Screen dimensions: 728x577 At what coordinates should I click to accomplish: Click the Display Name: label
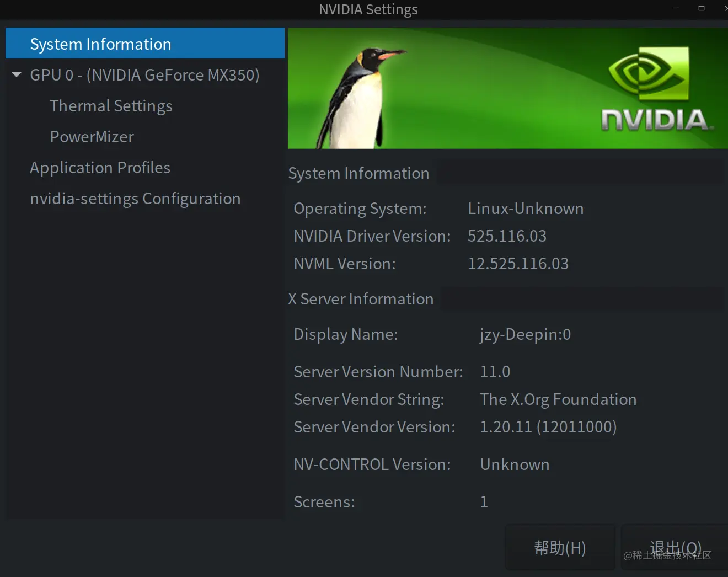tap(346, 334)
